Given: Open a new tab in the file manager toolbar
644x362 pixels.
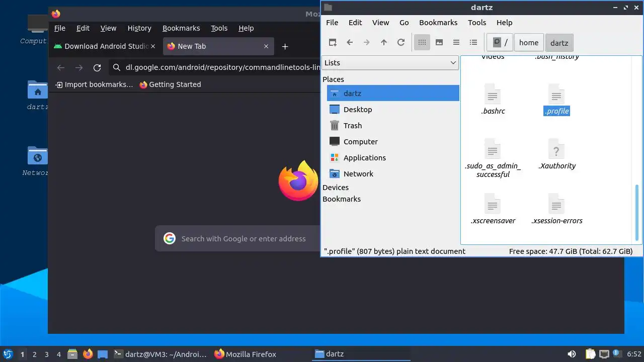Looking at the screenshot, I should coord(333,43).
